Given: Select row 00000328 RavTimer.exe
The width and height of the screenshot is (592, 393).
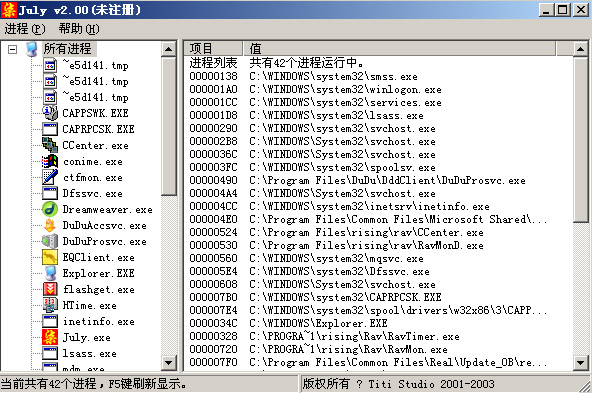Looking at the screenshot, I should click(x=378, y=336).
